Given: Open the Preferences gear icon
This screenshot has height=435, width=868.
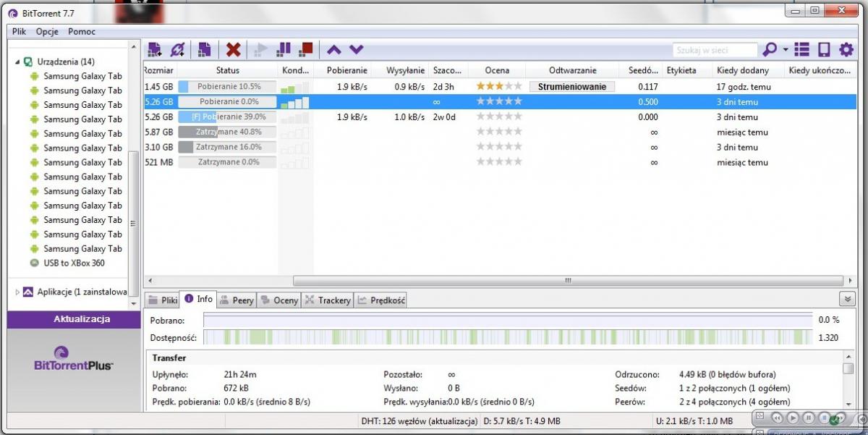Looking at the screenshot, I should (846, 50).
